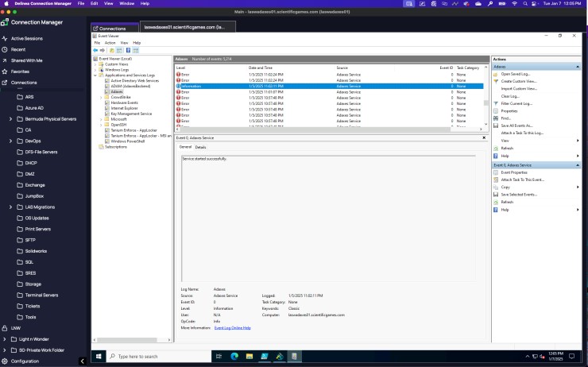This screenshot has width=588, height=367.
Task: Click Find action in Actions pane
Action: pos(506,118)
